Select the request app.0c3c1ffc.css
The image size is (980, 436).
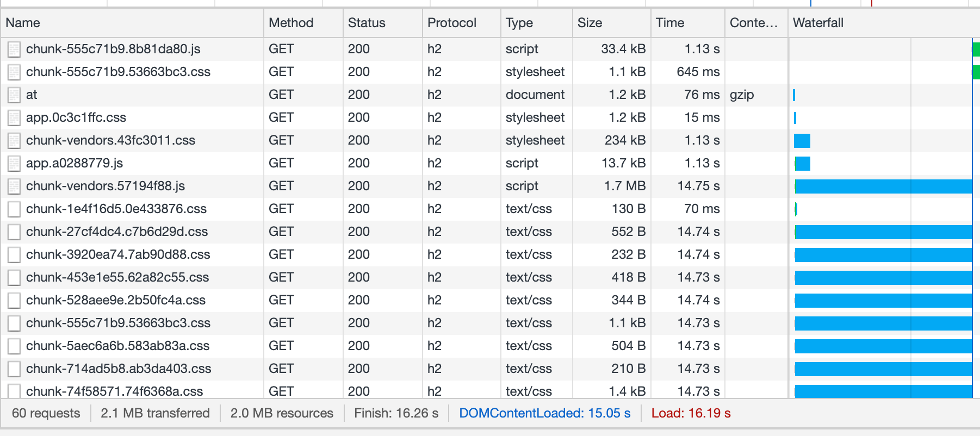(76, 117)
